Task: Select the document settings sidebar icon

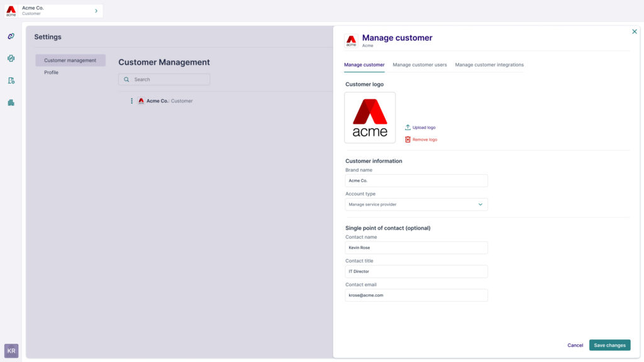Action: pyautogui.click(x=11, y=80)
